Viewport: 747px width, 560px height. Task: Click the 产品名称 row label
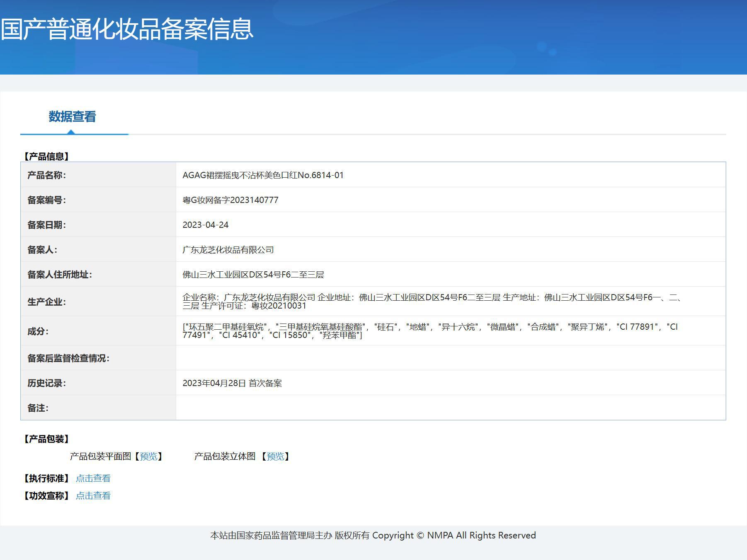click(x=46, y=175)
